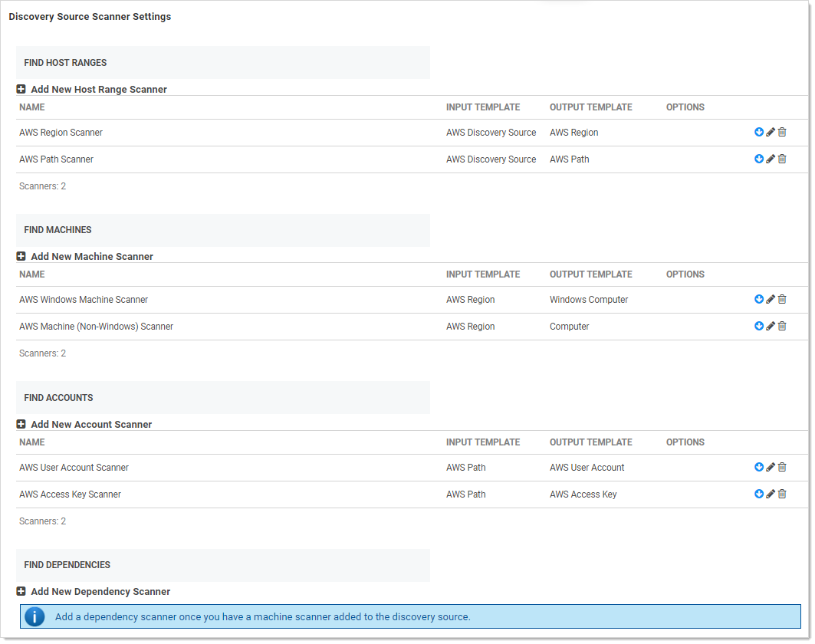Click AWS Path output template in Path Scanner row
Viewport: 815px width, 644px height.
(x=570, y=159)
